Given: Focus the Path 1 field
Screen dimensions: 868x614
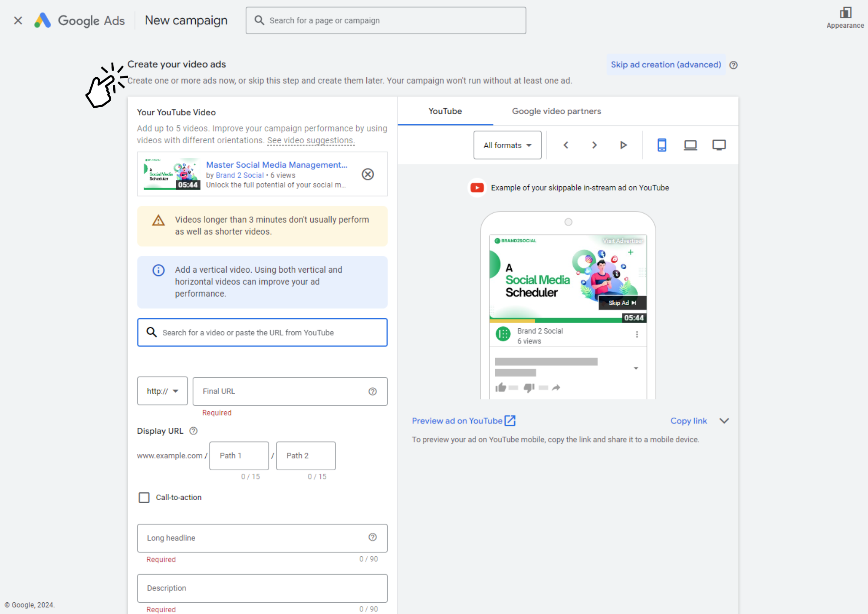Looking at the screenshot, I should click(239, 456).
